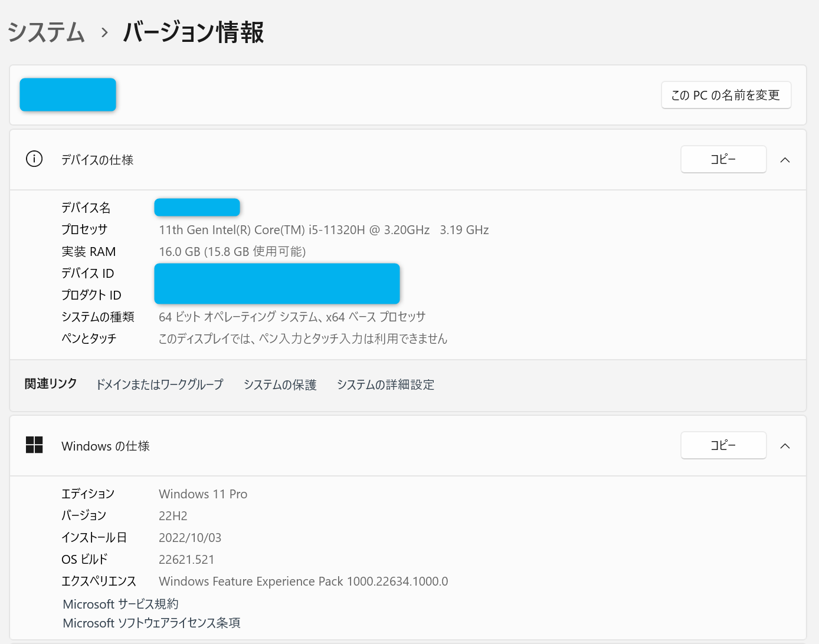Click the info icon beside デバイスの仕様
The image size is (819, 644).
pyautogui.click(x=34, y=159)
